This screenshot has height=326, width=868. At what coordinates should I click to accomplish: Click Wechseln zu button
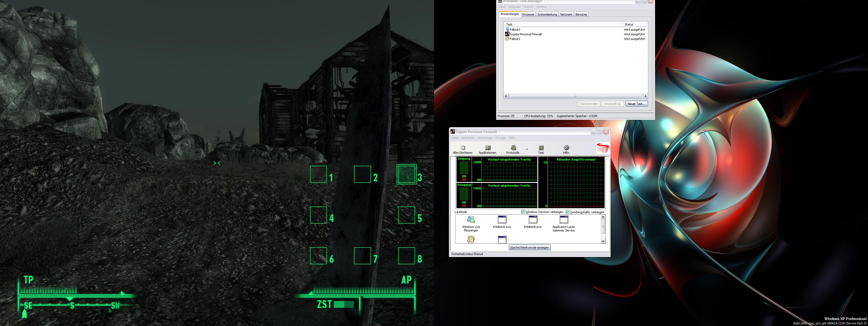pos(612,104)
